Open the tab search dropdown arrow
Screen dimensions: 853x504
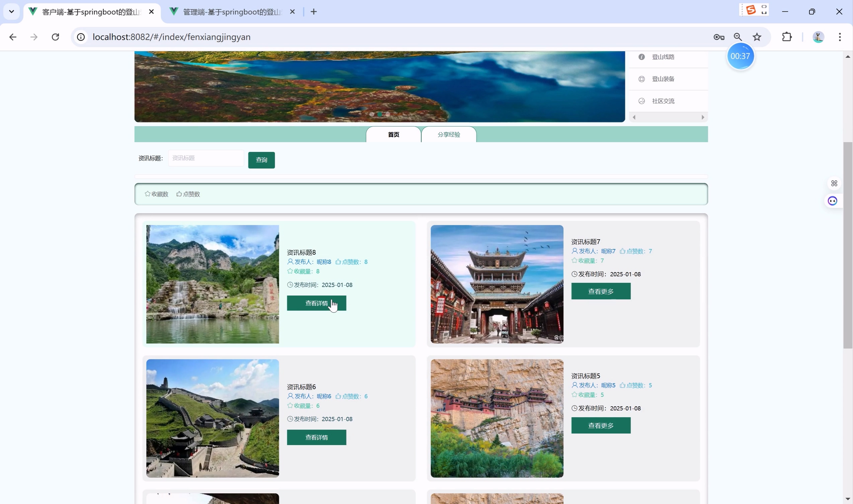[x=12, y=12]
